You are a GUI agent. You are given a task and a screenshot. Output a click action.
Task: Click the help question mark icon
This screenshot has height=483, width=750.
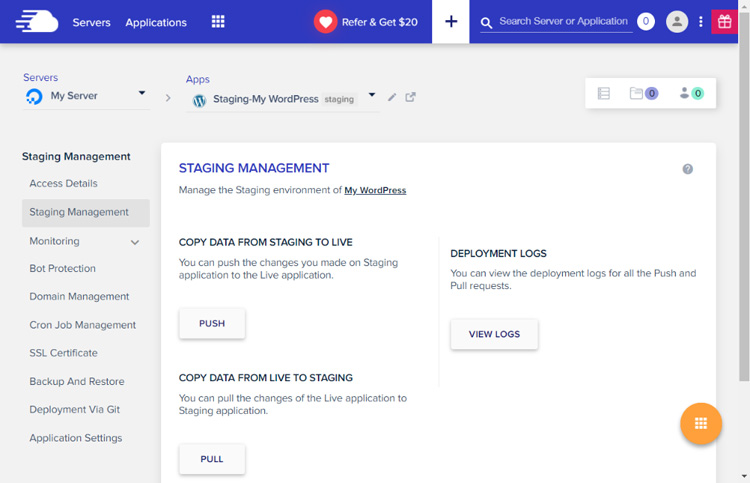pyautogui.click(x=688, y=169)
